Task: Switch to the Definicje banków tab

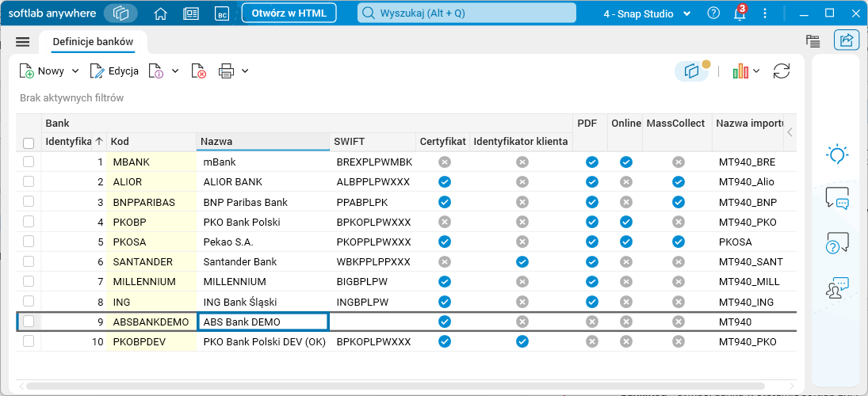Action: pyautogui.click(x=93, y=42)
